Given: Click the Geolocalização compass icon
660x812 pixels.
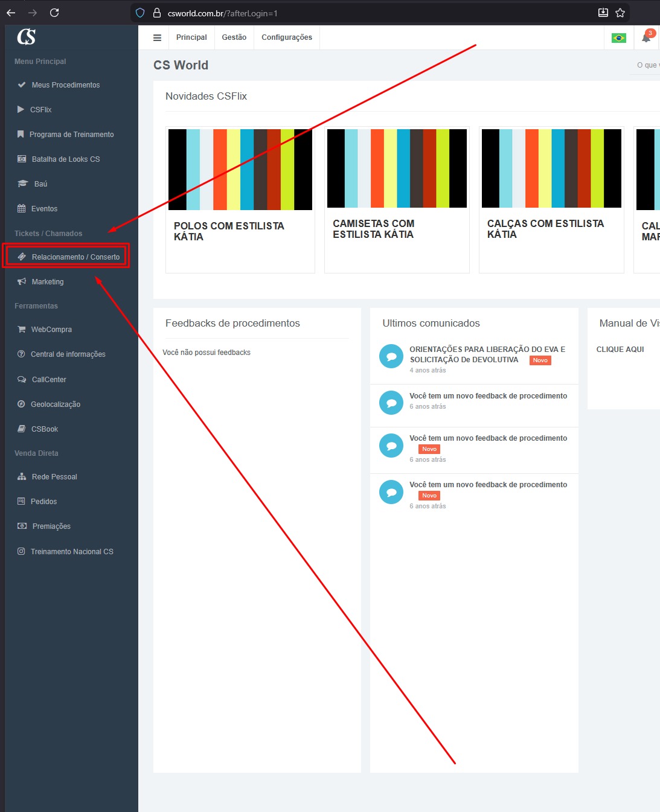Looking at the screenshot, I should click(x=21, y=404).
